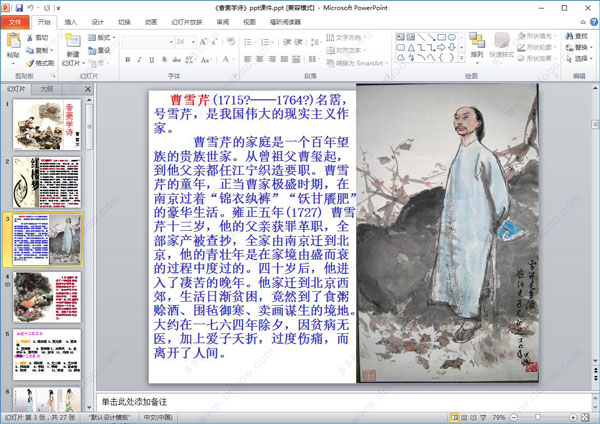Screen dimensions: 600x424
Task: Select the oval shape in shapes gallery
Action: coord(452,37)
